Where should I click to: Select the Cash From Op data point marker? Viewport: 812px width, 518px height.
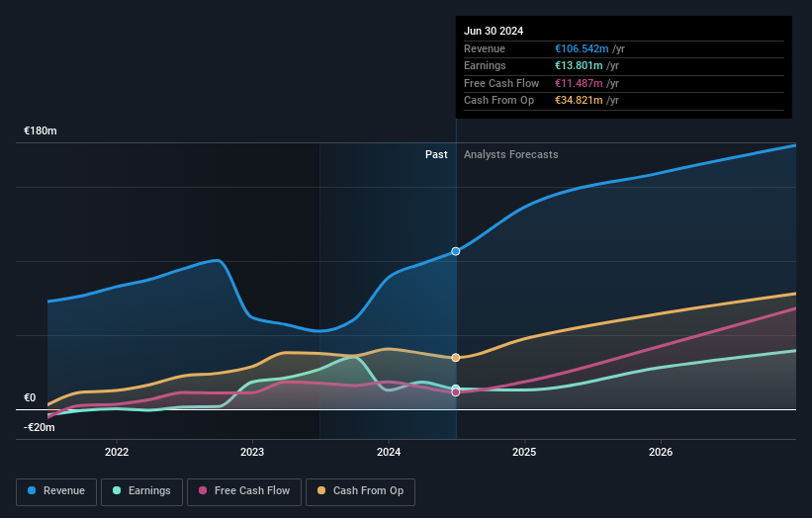point(456,358)
